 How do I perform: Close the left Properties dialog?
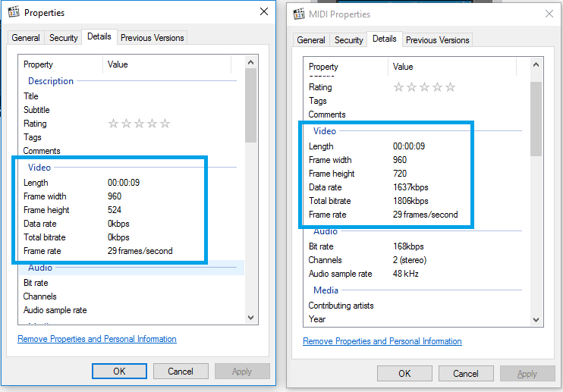[x=264, y=12]
